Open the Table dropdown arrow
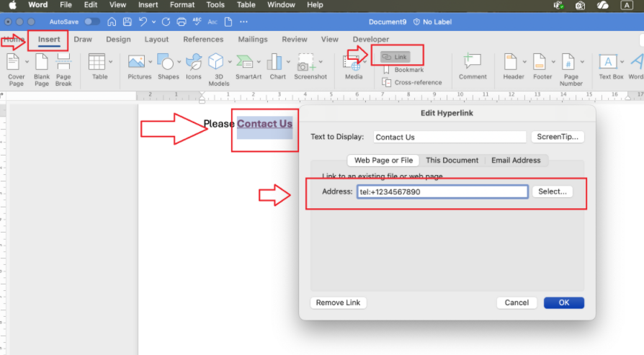Viewport: 644px width, 355px height. (111, 62)
